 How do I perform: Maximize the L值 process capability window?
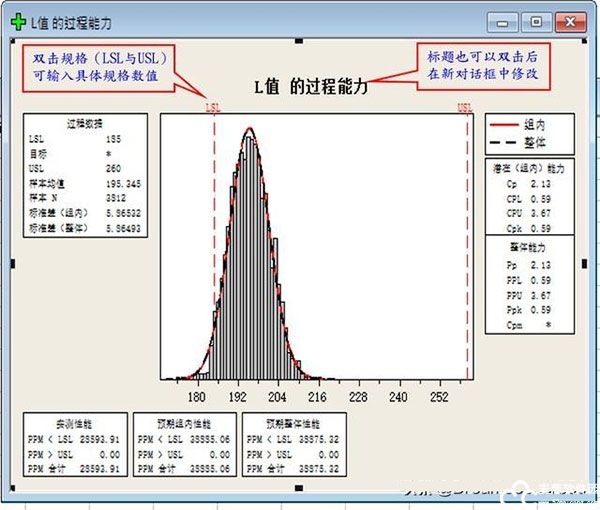coord(536,23)
